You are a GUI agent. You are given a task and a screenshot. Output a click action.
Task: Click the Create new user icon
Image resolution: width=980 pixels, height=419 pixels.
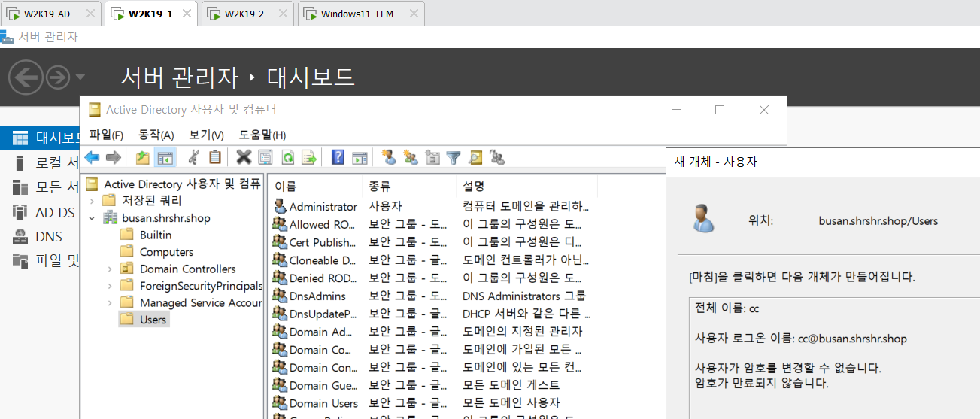click(x=388, y=157)
